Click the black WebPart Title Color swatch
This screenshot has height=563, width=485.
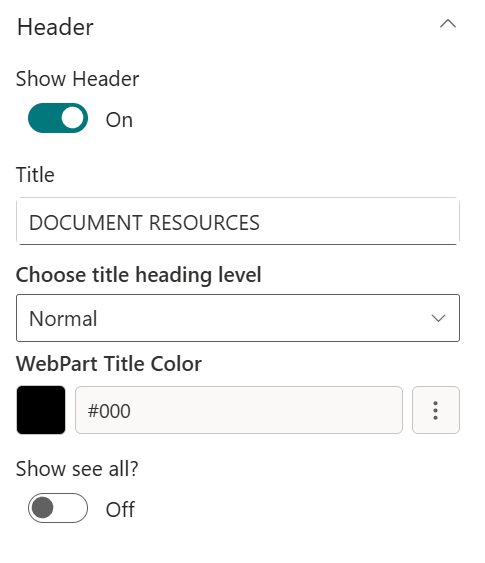click(41, 410)
